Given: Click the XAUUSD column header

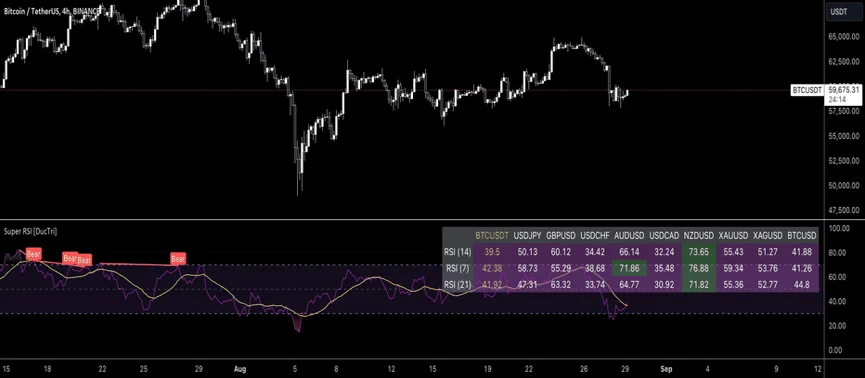Looking at the screenshot, I should coord(733,236).
